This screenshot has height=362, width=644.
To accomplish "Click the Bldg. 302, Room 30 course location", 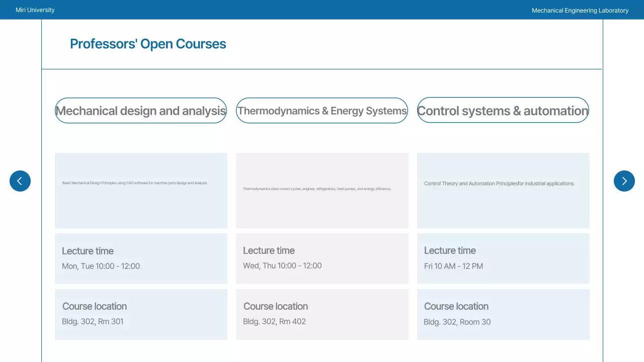I will pyautogui.click(x=457, y=322).
